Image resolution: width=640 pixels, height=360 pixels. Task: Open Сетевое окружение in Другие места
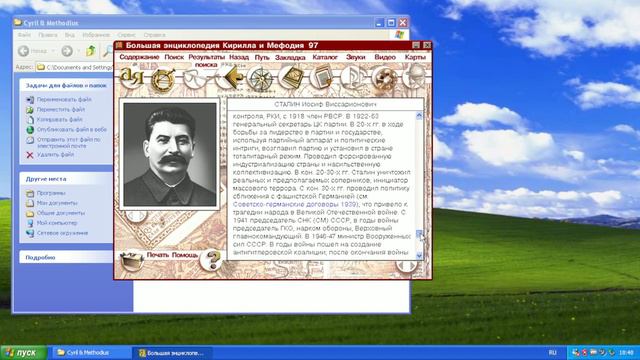click(62, 233)
